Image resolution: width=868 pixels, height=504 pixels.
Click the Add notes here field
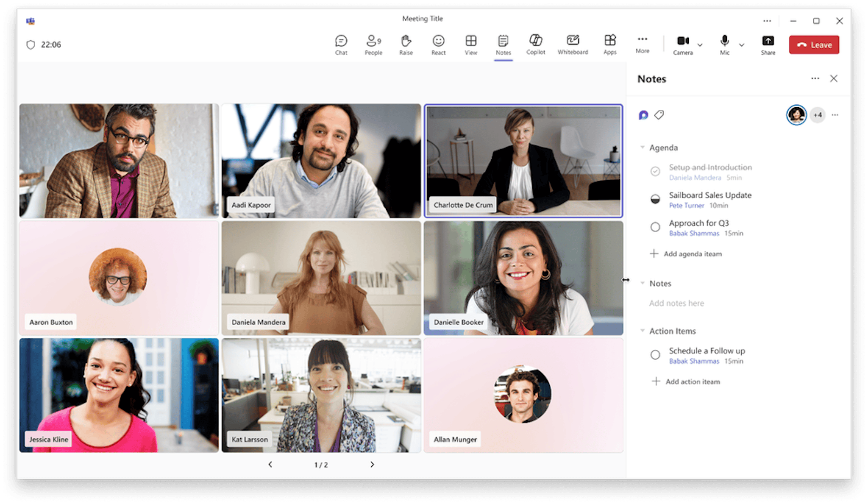pyautogui.click(x=676, y=303)
